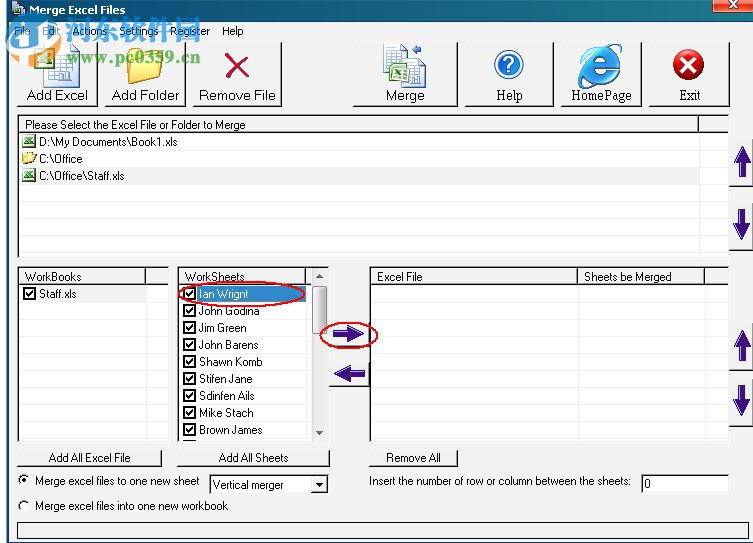Click the rows between sheets number field
The height and width of the screenshot is (543, 753).
[685, 483]
